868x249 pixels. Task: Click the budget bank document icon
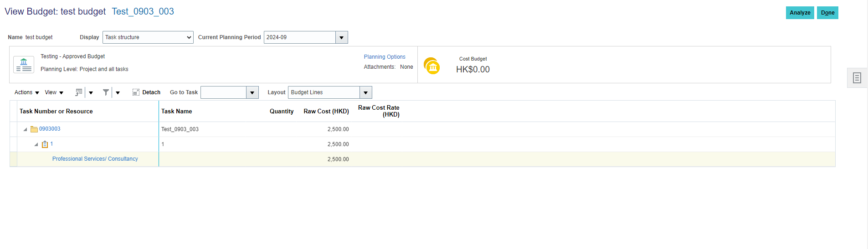(x=24, y=65)
